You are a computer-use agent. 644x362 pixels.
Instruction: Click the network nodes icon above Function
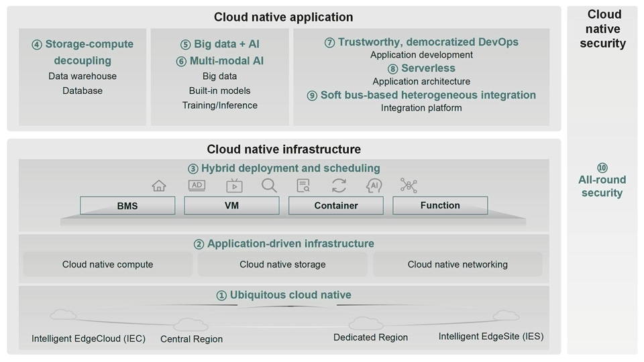point(409,186)
